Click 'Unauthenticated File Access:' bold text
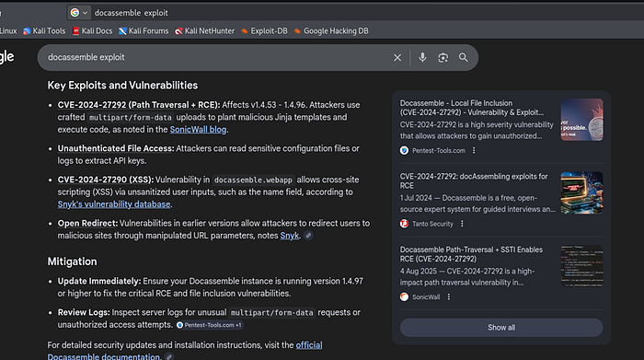644x360 pixels. click(116, 148)
